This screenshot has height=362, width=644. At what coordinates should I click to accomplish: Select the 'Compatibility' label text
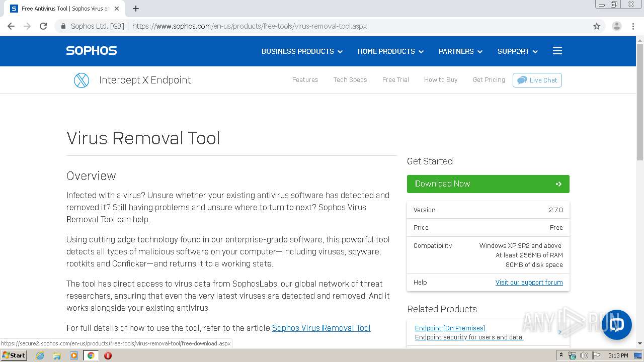point(433,246)
